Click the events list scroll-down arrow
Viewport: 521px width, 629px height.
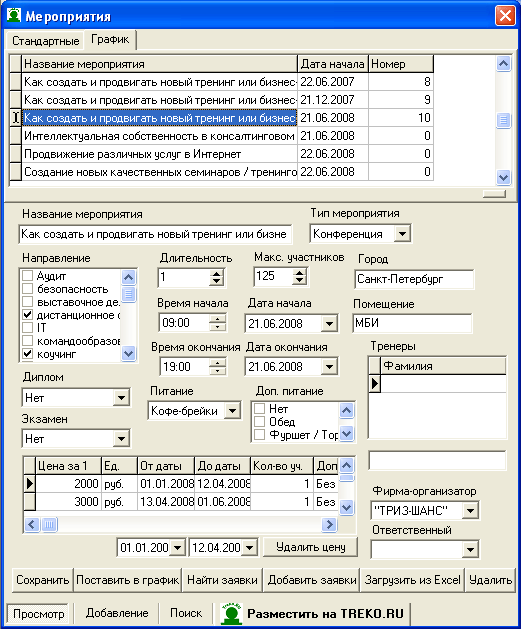point(503,177)
